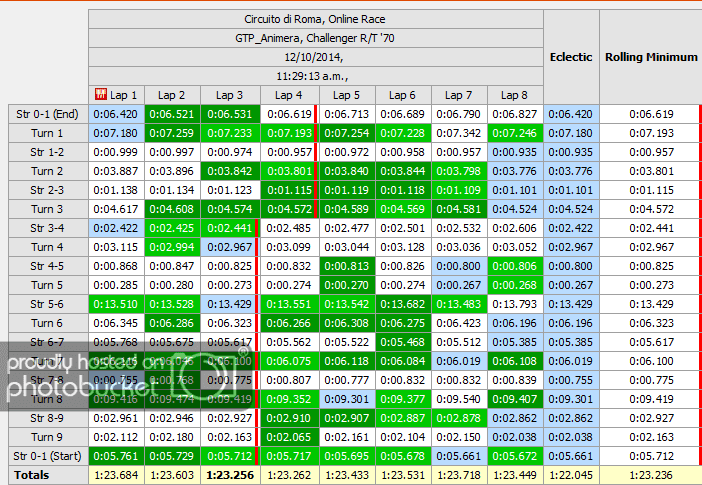702x485 pixels.
Task: Select the Lap 8 column header
Action: click(x=515, y=95)
